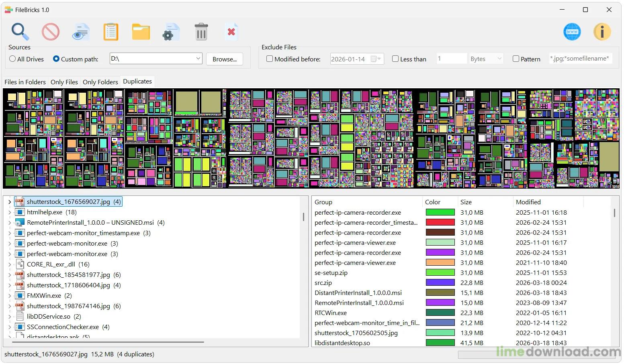Sort by the Size column header
The height and width of the screenshot is (364, 624).
tap(485, 202)
